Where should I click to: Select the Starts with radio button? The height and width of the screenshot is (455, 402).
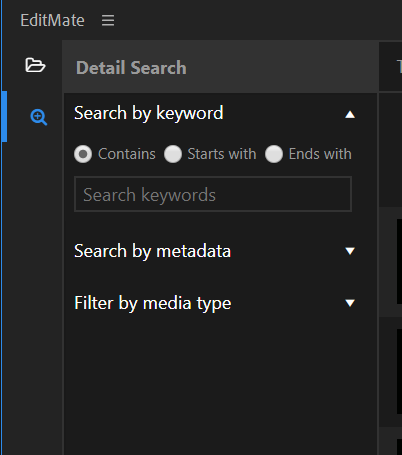click(173, 154)
